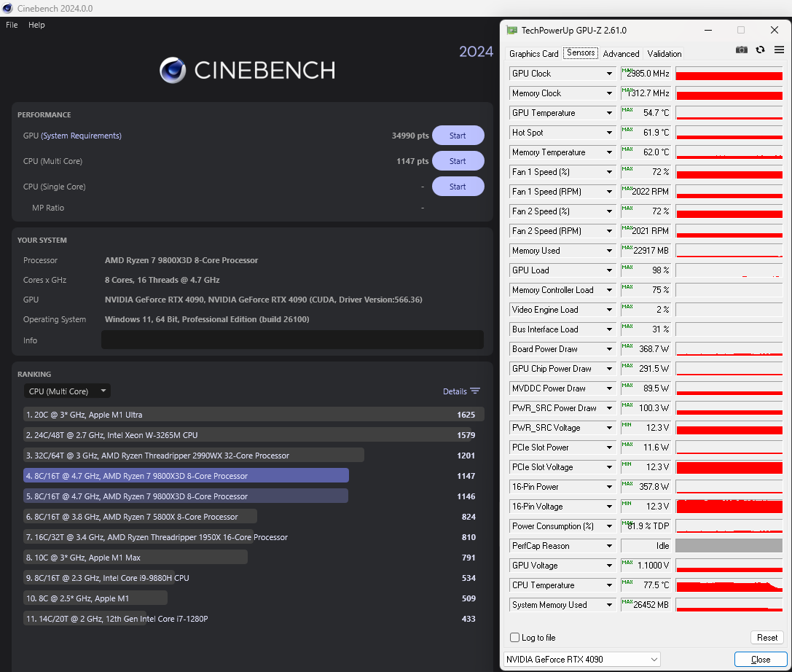Click the 34990 pts GPU score

click(410, 136)
